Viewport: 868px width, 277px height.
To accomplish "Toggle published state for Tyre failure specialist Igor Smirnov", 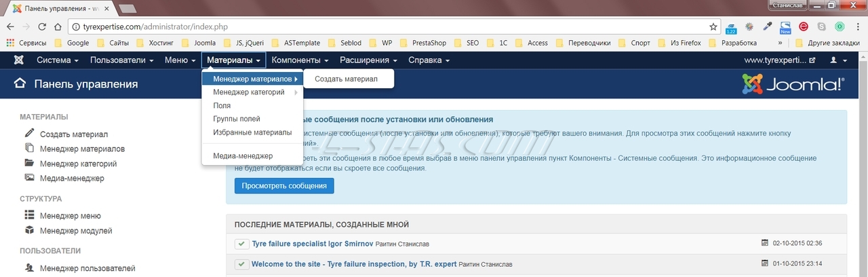I will (241, 244).
